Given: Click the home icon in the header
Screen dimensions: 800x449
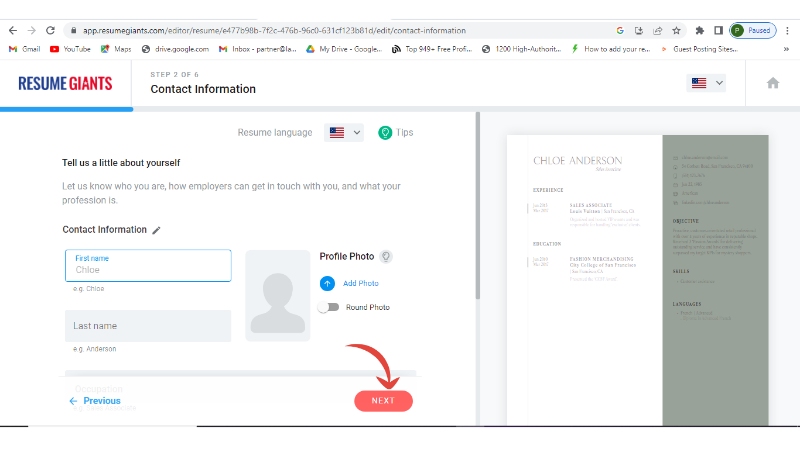Looking at the screenshot, I should (772, 83).
